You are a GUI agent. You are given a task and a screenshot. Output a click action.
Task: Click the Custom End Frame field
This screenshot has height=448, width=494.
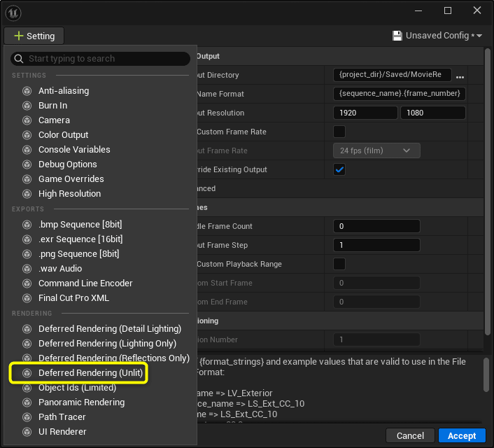point(376,302)
